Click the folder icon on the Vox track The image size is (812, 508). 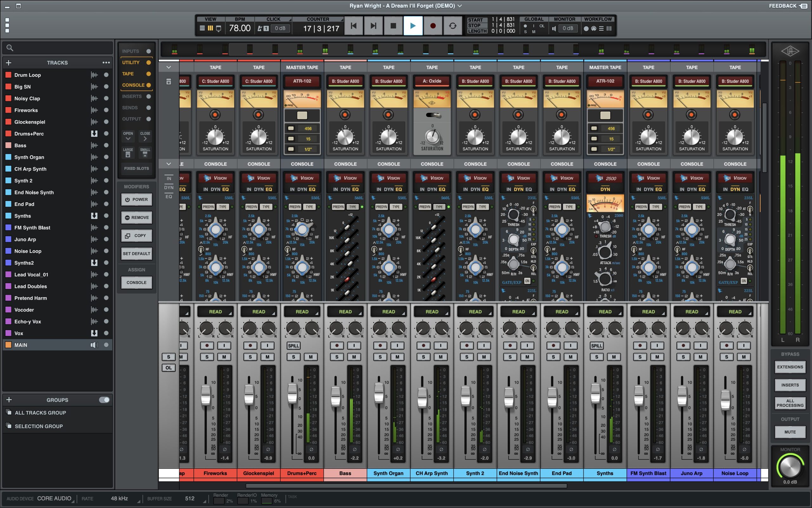(x=94, y=333)
